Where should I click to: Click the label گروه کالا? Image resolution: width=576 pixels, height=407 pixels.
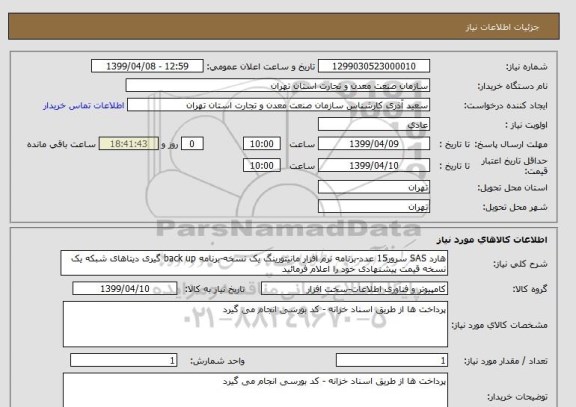530,289
